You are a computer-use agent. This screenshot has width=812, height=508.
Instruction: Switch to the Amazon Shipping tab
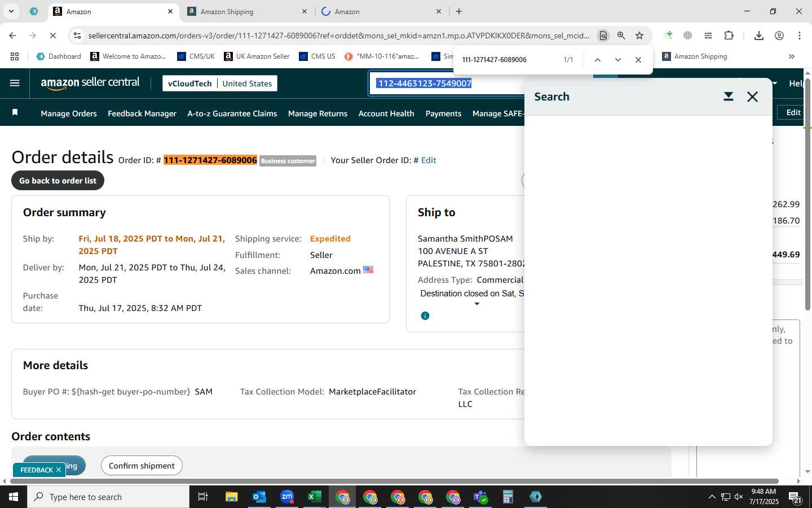[247, 11]
